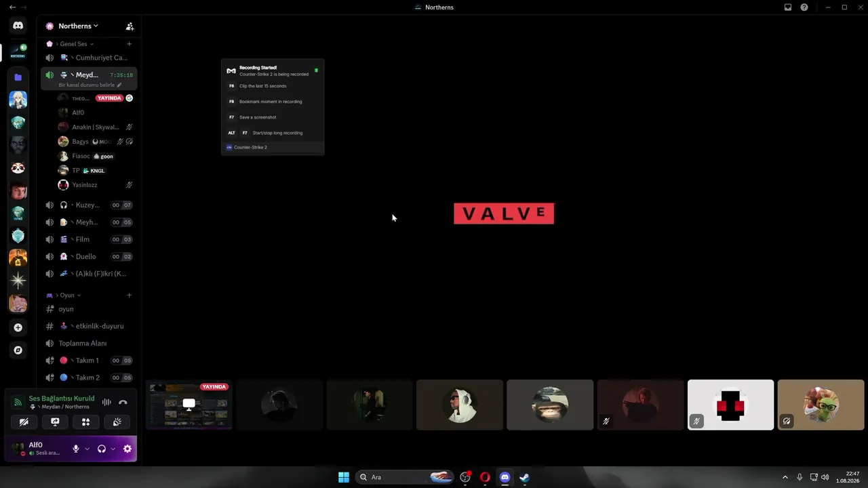Mute microphone in user panel

pyautogui.click(x=76, y=449)
